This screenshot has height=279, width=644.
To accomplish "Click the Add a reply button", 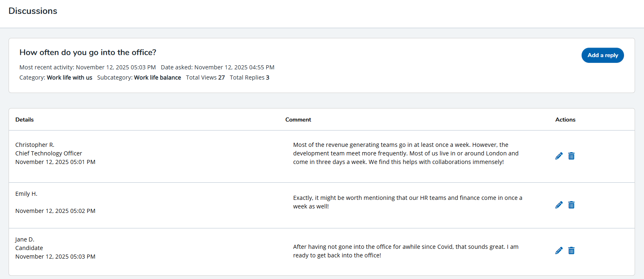I will point(602,55).
